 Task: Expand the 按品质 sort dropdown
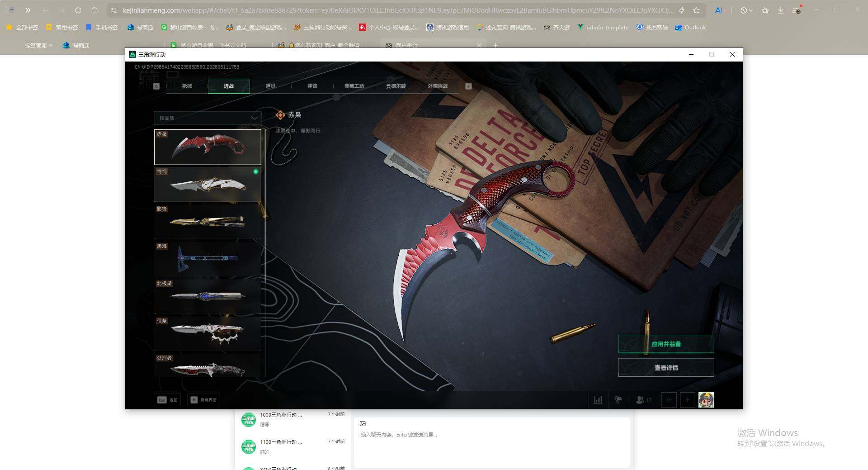pos(208,118)
